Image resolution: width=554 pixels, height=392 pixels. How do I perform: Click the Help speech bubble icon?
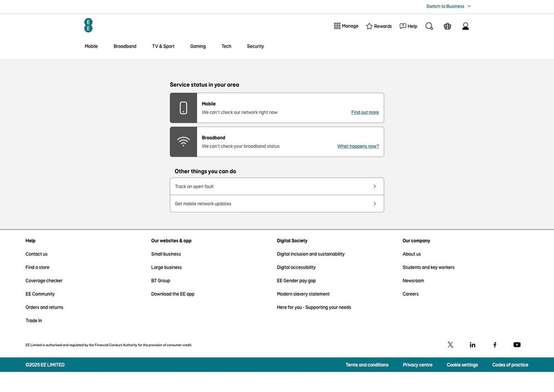(x=403, y=26)
